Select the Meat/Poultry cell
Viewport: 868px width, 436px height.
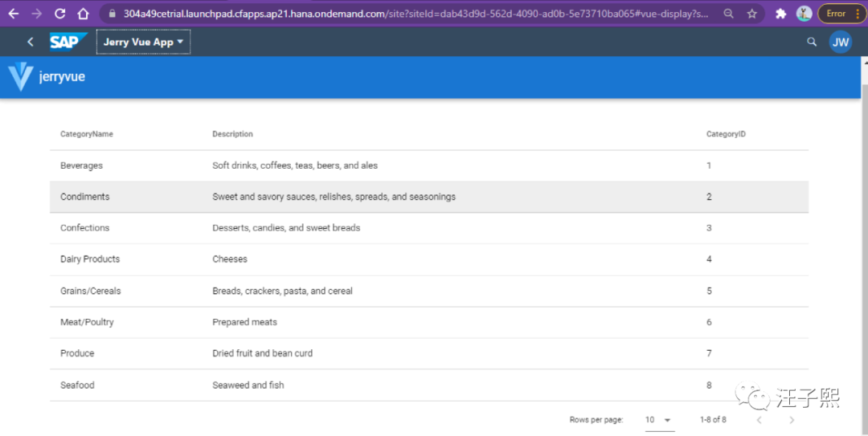(x=87, y=322)
